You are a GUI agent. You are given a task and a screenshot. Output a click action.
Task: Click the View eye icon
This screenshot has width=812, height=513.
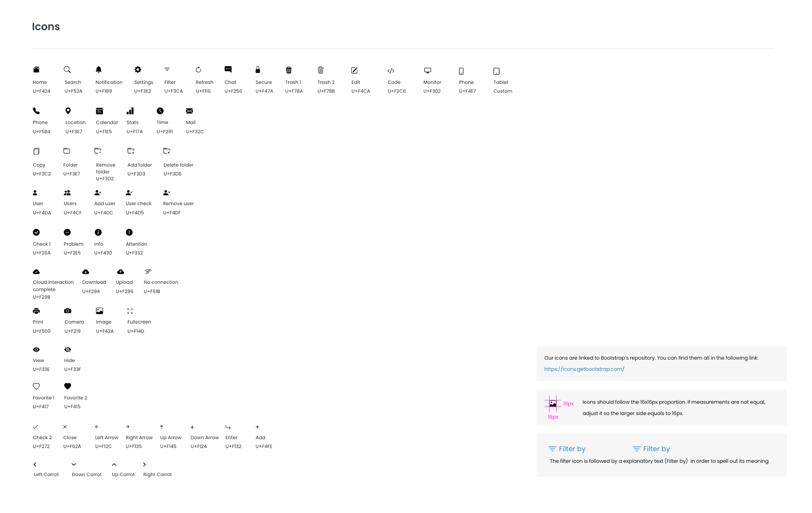(36, 350)
